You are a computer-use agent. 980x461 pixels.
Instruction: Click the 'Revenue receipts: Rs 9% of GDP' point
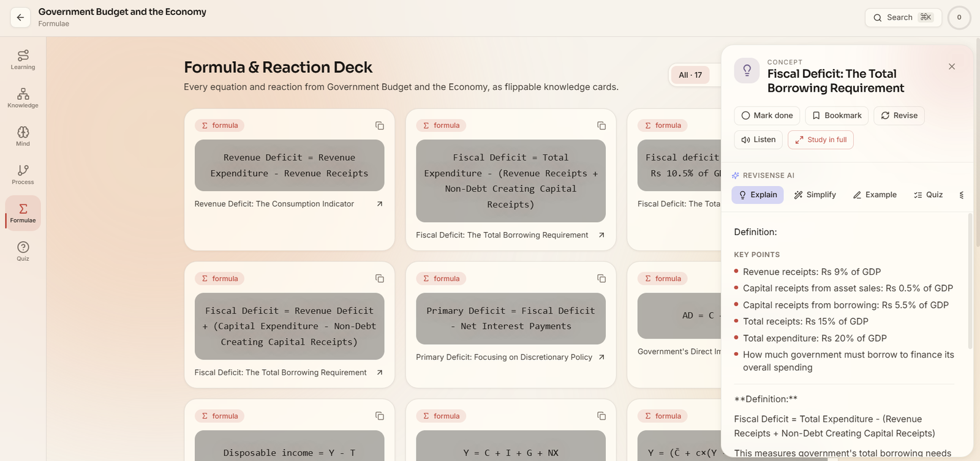pyautogui.click(x=812, y=272)
